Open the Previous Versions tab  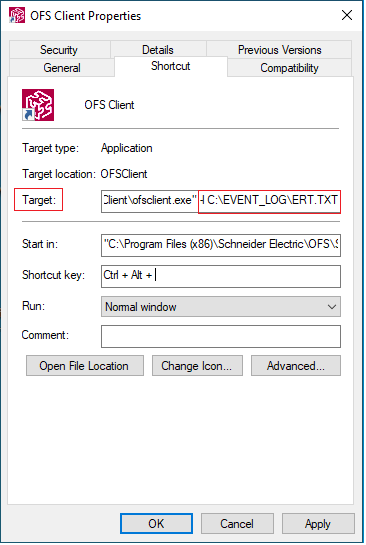(279, 50)
